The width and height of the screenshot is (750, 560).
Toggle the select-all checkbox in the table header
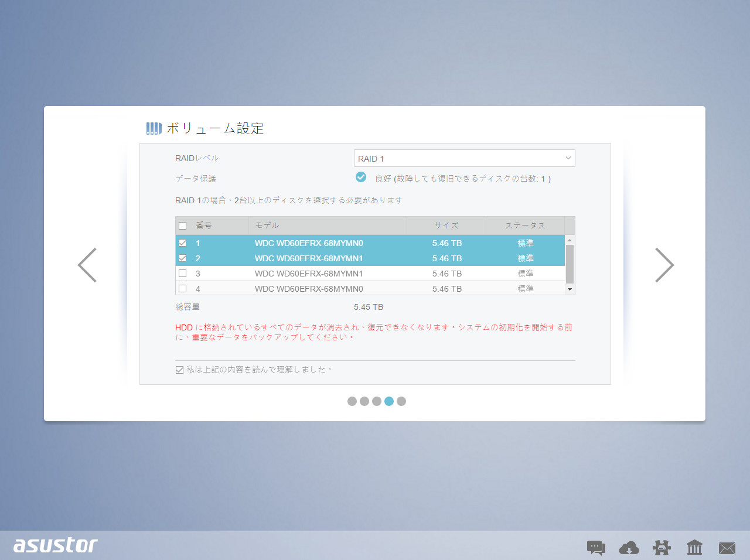[182, 225]
